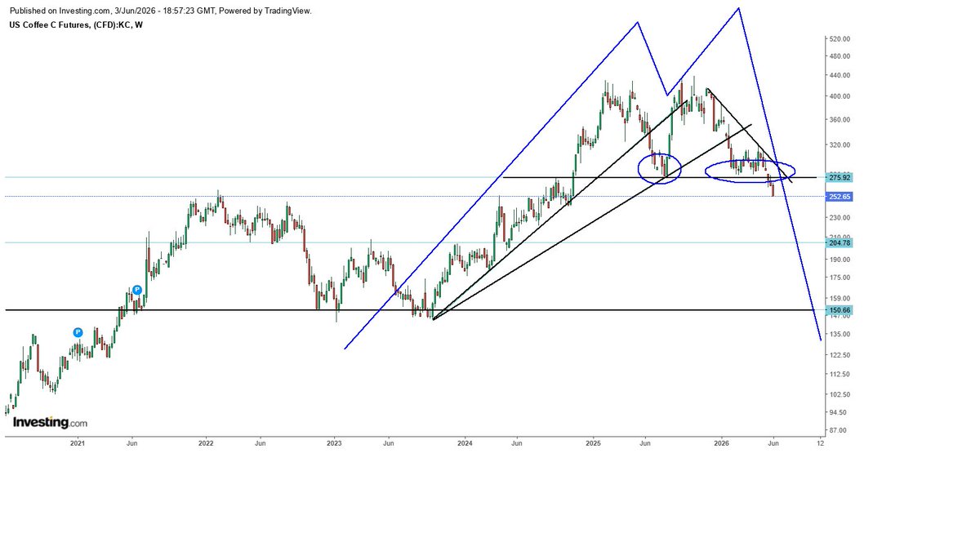
Task: Click the '12' label ending the time axis
Action: (x=820, y=444)
